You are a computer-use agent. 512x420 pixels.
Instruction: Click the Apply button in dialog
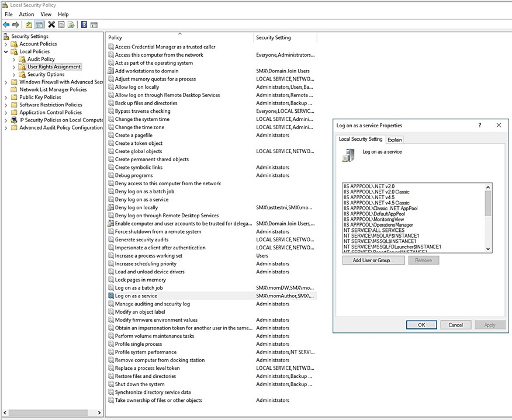(x=490, y=325)
